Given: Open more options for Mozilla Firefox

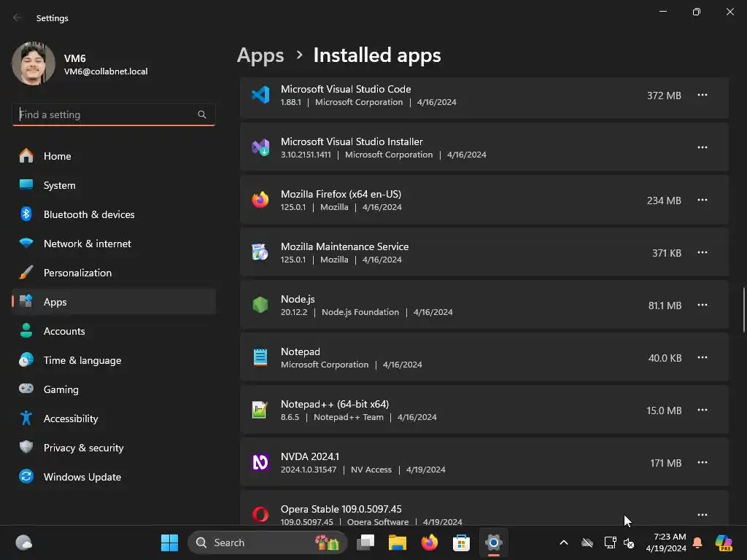Looking at the screenshot, I should (x=702, y=200).
